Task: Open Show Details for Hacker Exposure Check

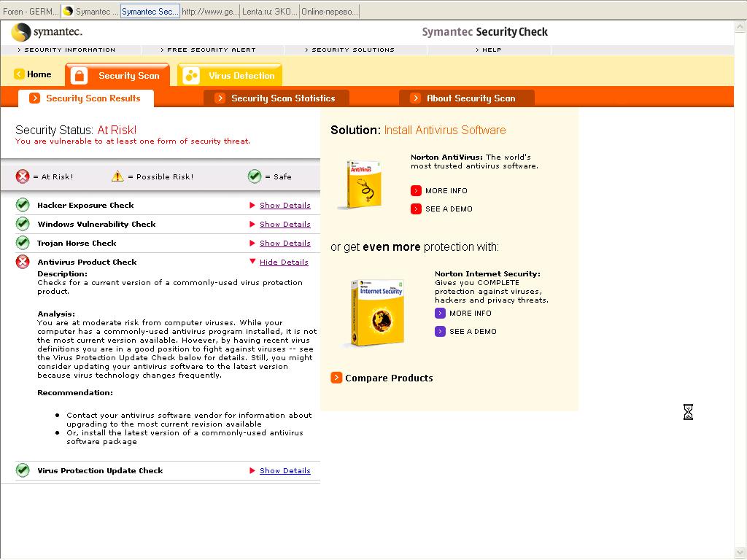Action: coord(285,205)
